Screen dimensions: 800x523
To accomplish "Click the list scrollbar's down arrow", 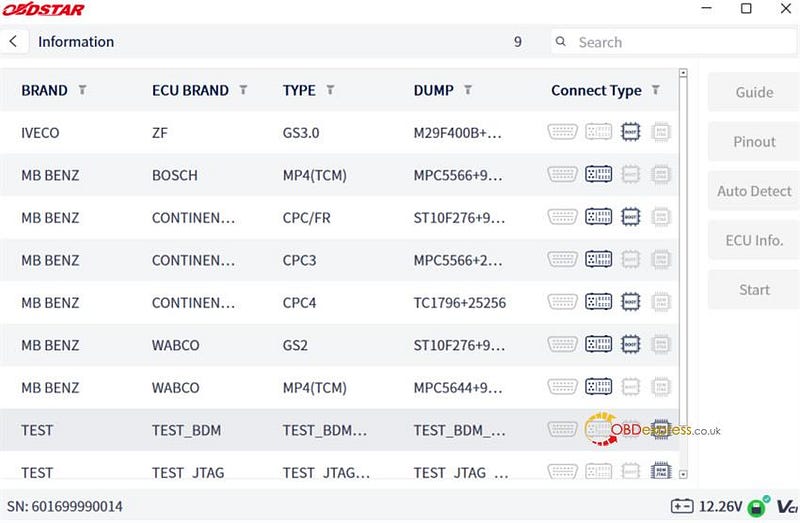I will (683, 474).
